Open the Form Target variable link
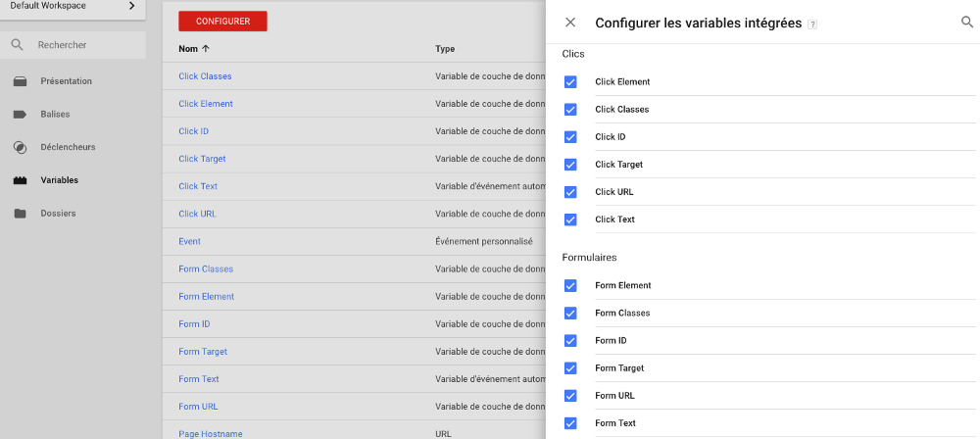Viewport: 980px width, 439px height. [203, 352]
